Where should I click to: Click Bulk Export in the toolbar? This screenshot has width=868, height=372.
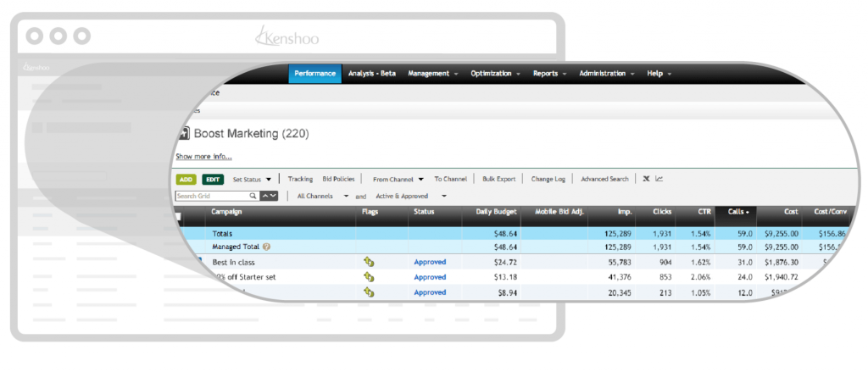point(498,179)
